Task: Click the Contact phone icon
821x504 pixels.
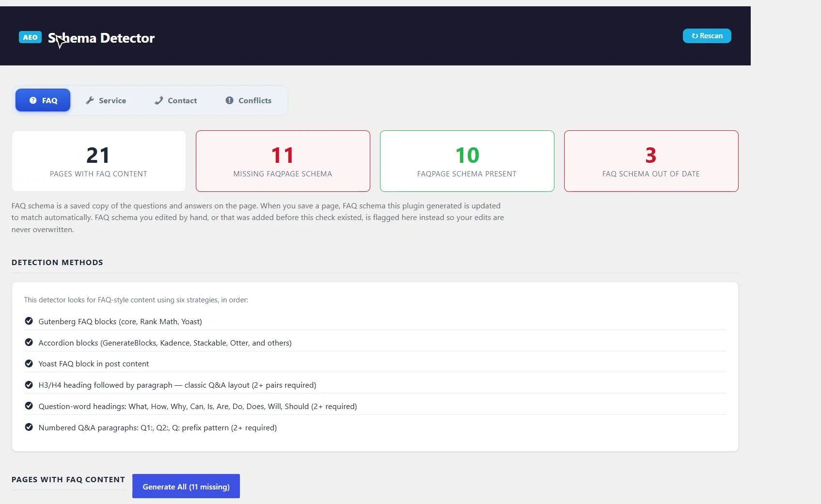Action: click(158, 100)
